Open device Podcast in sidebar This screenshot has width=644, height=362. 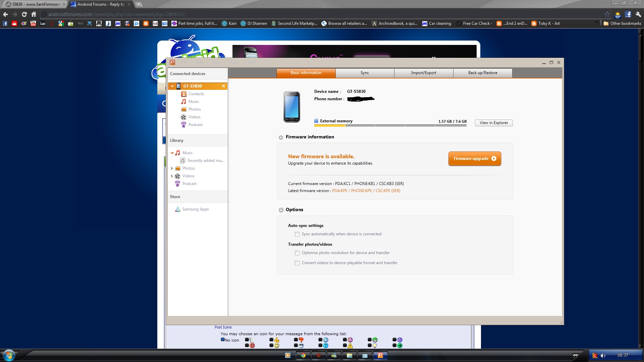click(x=195, y=125)
